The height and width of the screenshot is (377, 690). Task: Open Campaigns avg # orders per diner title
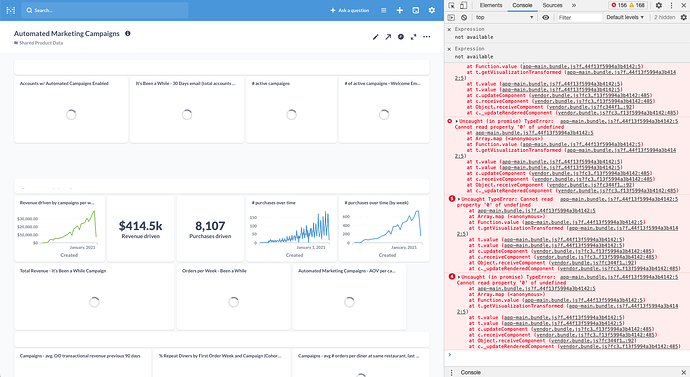359,356
